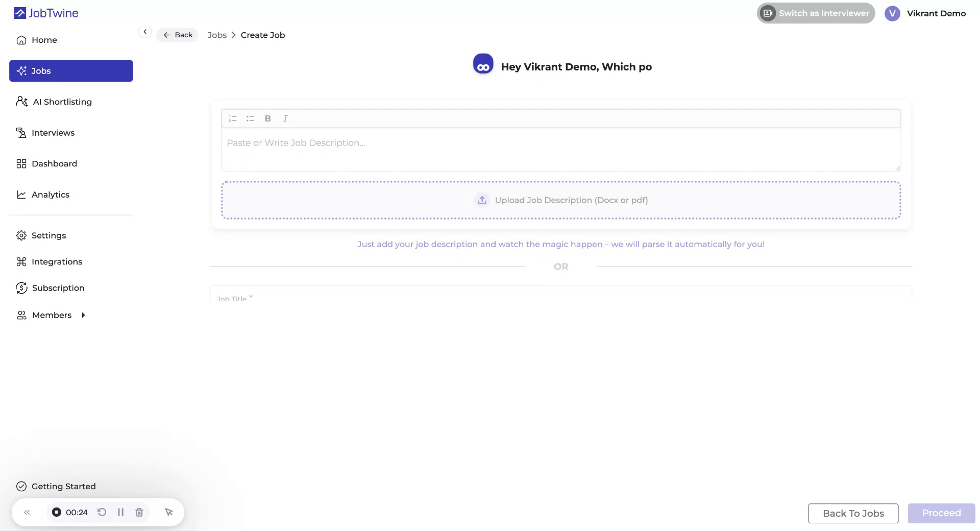Click the Proceed button
980x531 pixels.
pos(941,513)
